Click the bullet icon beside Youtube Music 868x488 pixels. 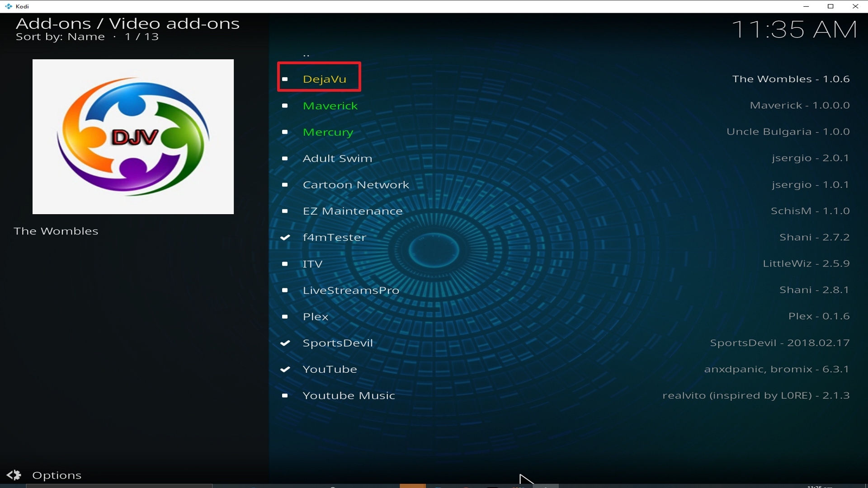[285, 396]
